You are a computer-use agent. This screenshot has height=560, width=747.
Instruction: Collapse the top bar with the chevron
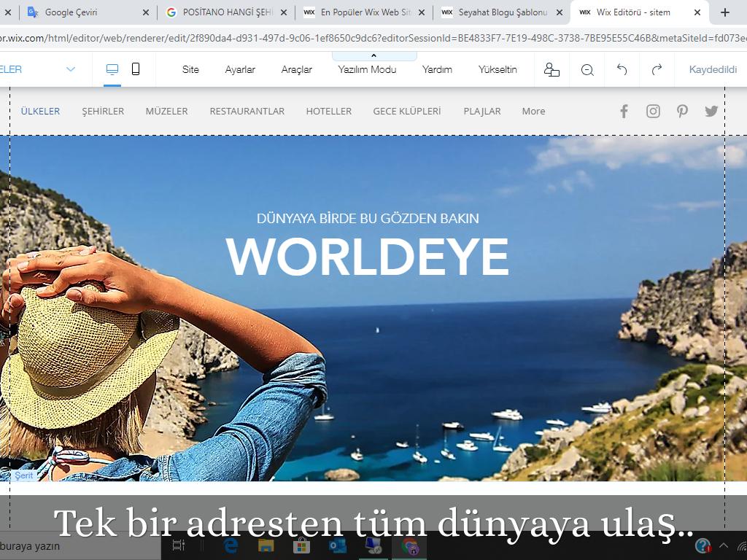(x=373, y=55)
